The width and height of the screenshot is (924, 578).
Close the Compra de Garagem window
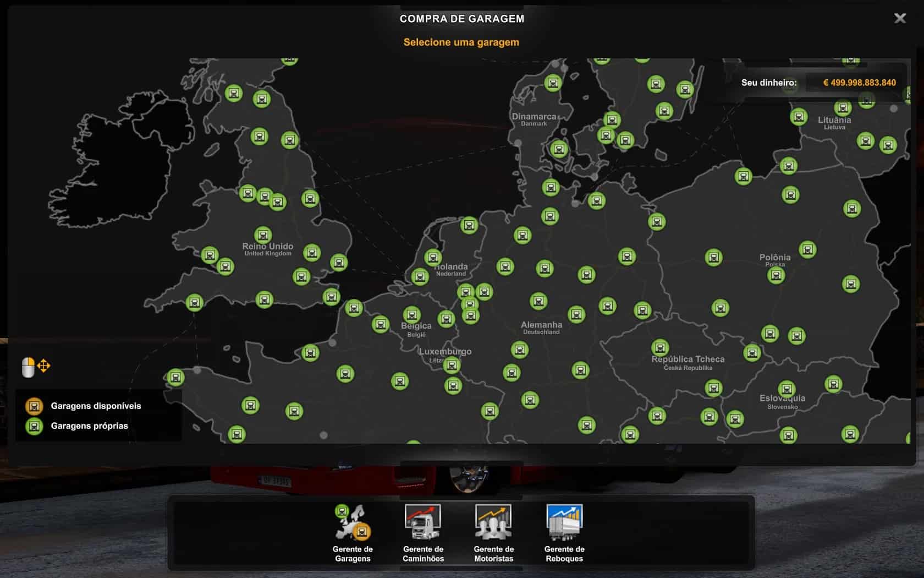[900, 18]
